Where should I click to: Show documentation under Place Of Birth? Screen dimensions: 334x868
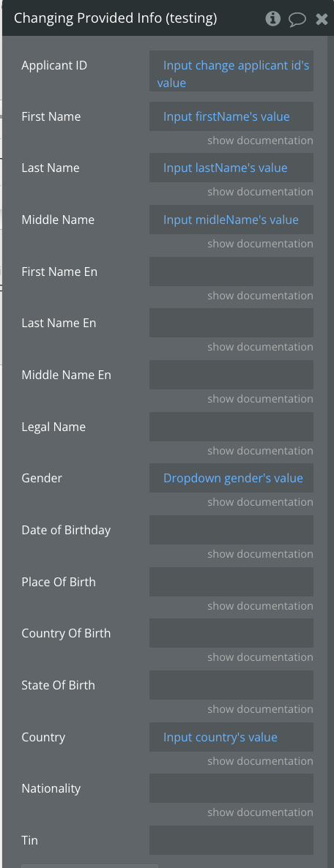[260, 606]
